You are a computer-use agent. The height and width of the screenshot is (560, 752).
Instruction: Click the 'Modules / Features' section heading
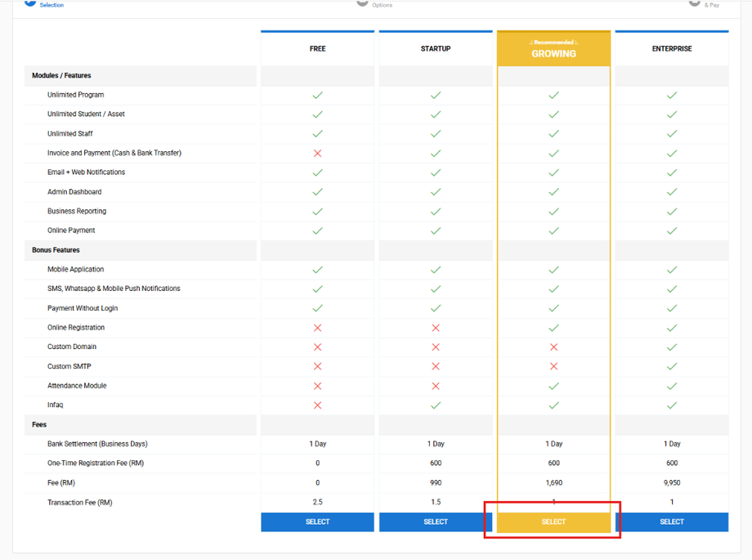61,75
